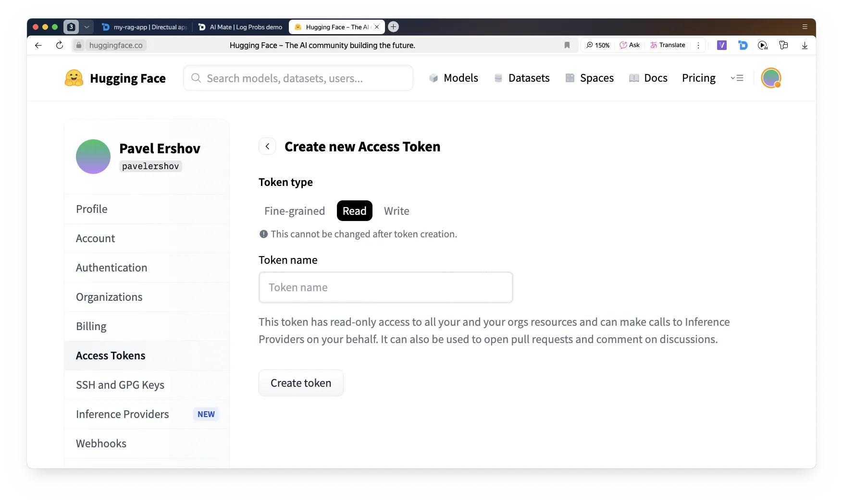Screen dimensions: 843x504
Task: Open the Docs page
Action: (648, 78)
